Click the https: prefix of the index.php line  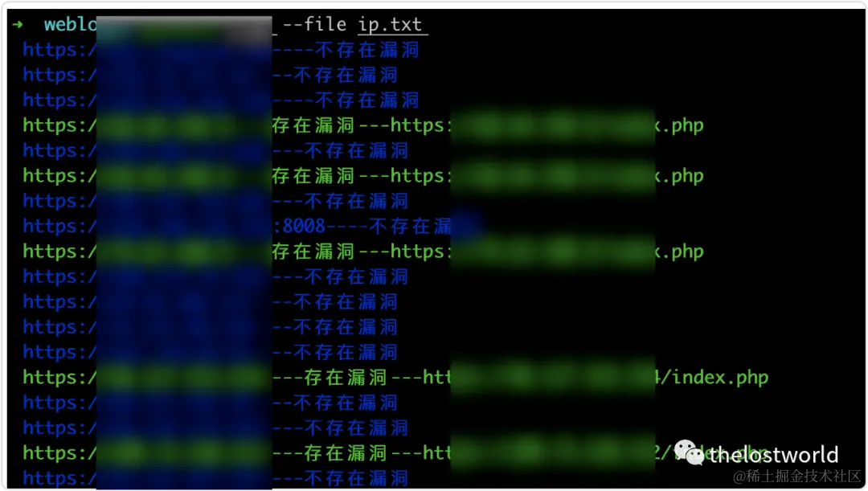point(56,378)
